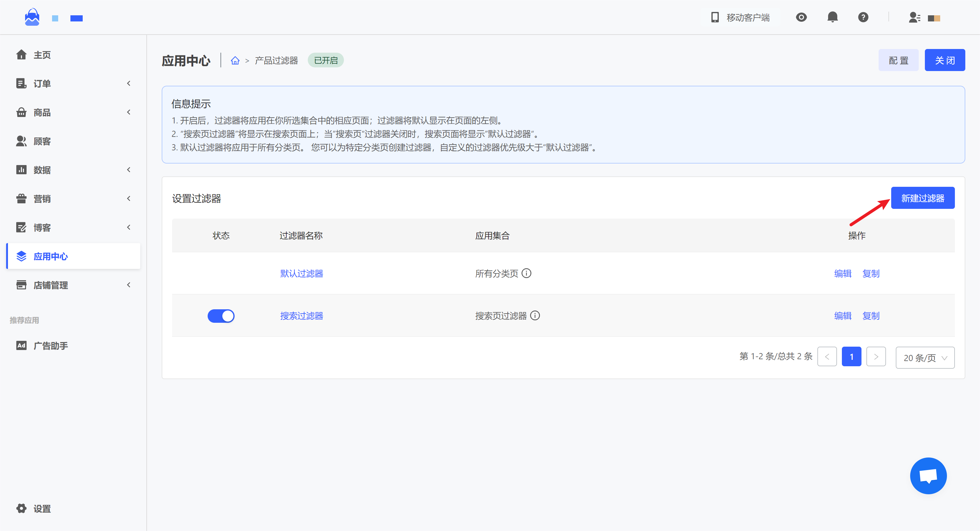Viewport: 980px width, 531px height.
Task: Go to 顾客 in the sidebar
Action: tap(42, 141)
